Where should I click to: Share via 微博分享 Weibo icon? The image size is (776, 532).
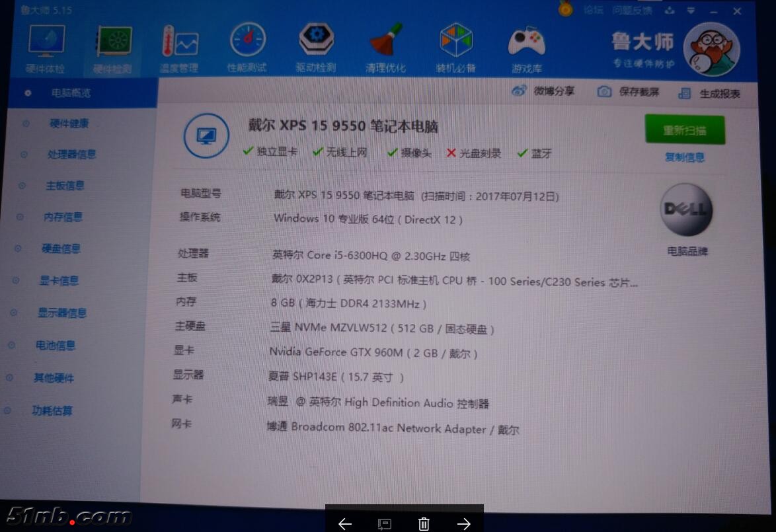point(519,91)
